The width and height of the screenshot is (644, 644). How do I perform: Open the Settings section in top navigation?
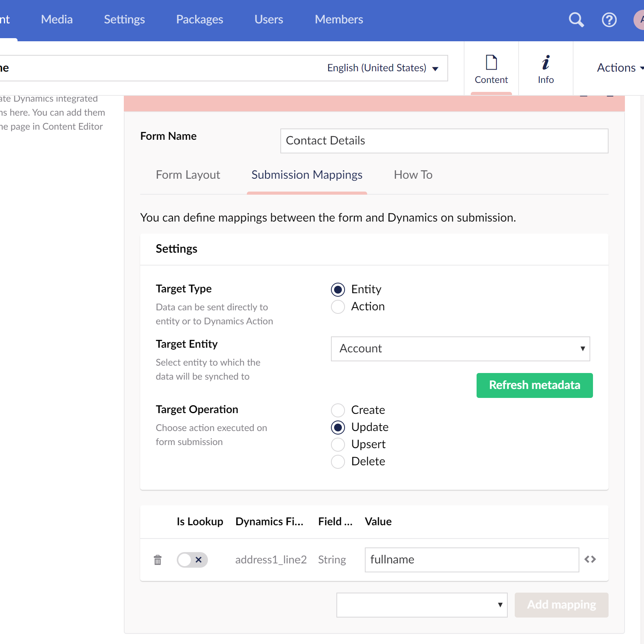tap(124, 19)
